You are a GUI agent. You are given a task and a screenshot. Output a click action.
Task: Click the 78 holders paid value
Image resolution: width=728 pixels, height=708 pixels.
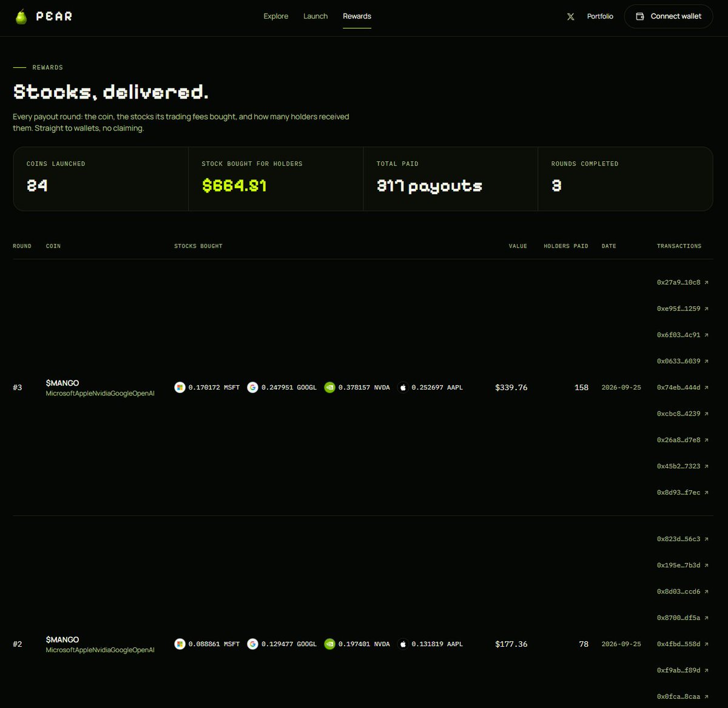(x=584, y=644)
